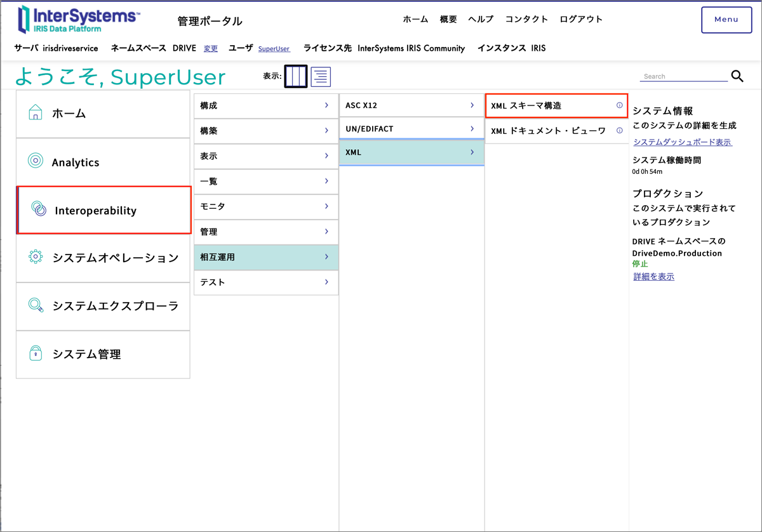The image size is (762, 532).
Task: Select Analytics in the left sidebar
Action: 103,162
